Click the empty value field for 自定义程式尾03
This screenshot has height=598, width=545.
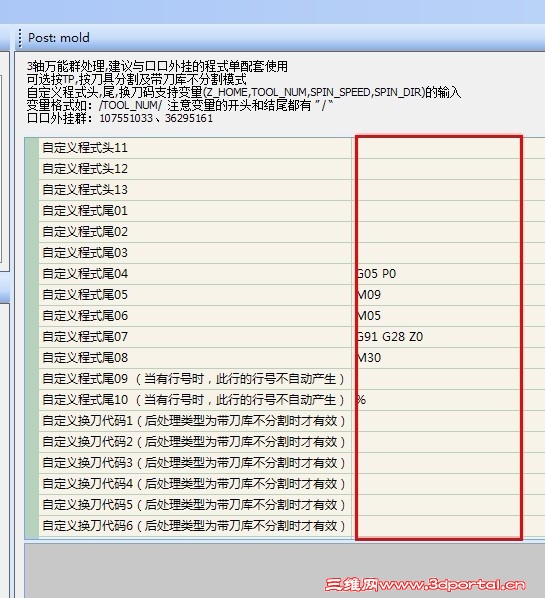(x=449, y=253)
